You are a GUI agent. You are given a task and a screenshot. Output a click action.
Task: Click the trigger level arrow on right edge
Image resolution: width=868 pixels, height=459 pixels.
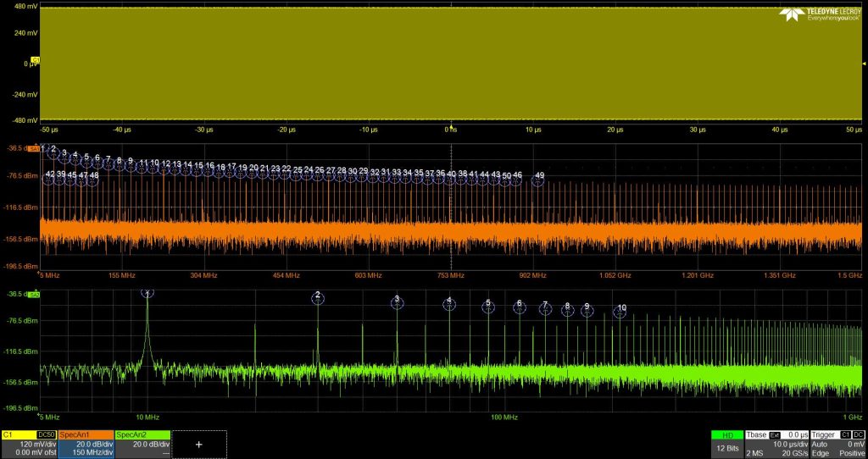coord(860,64)
